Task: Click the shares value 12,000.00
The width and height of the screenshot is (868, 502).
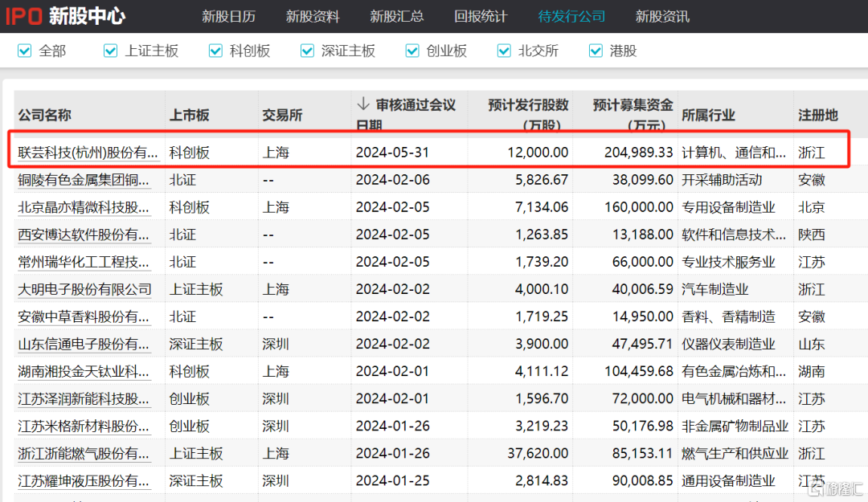Action: click(x=538, y=152)
